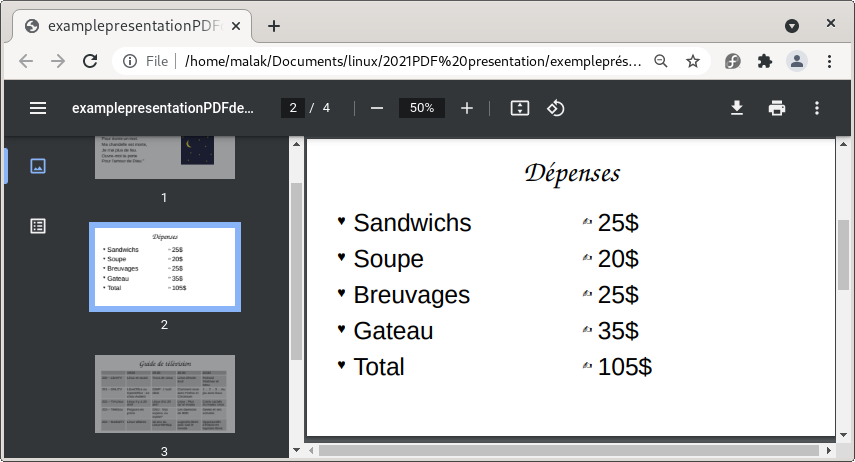This screenshot has height=462, width=855.
Task: Click the 20$ amount
Action: click(618, 259)
